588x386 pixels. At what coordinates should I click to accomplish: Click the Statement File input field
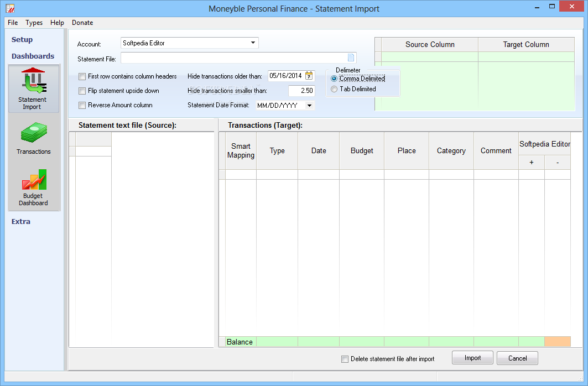(238, 58)
